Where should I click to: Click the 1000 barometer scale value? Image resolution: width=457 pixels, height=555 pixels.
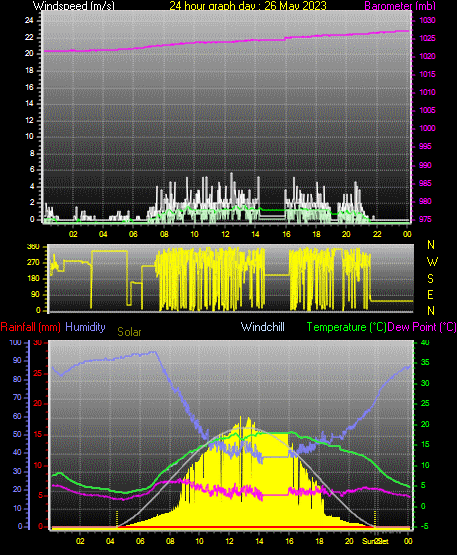coord(427,128)
